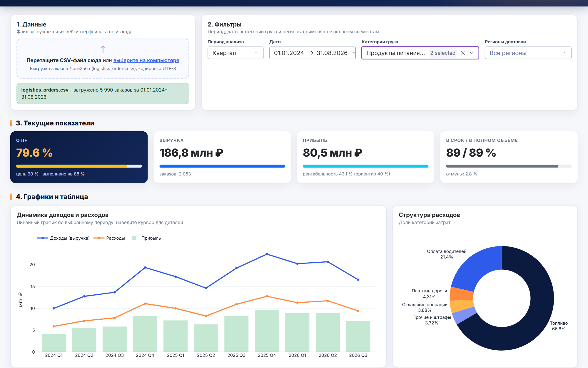The image size is (588, 368).
Task: Click the 2 selected badge
Action: pyautogui.click(x=442, y=53)
